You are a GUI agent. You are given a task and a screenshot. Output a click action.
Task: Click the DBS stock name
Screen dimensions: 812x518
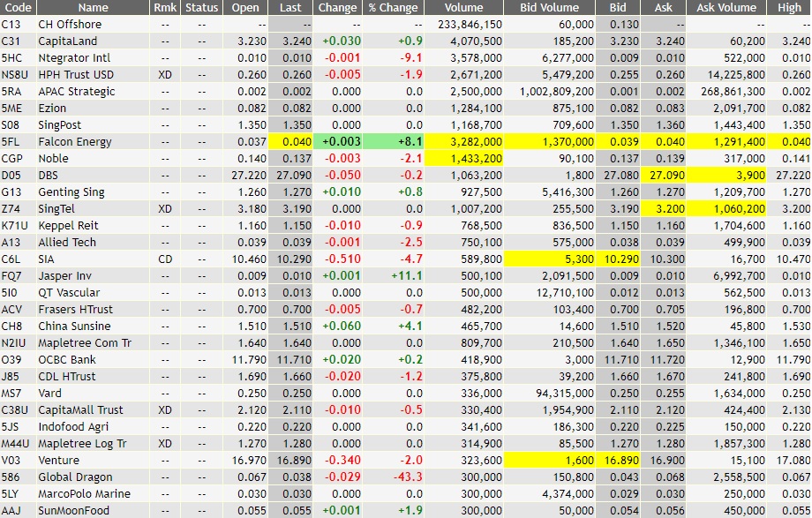pos(49,175)
